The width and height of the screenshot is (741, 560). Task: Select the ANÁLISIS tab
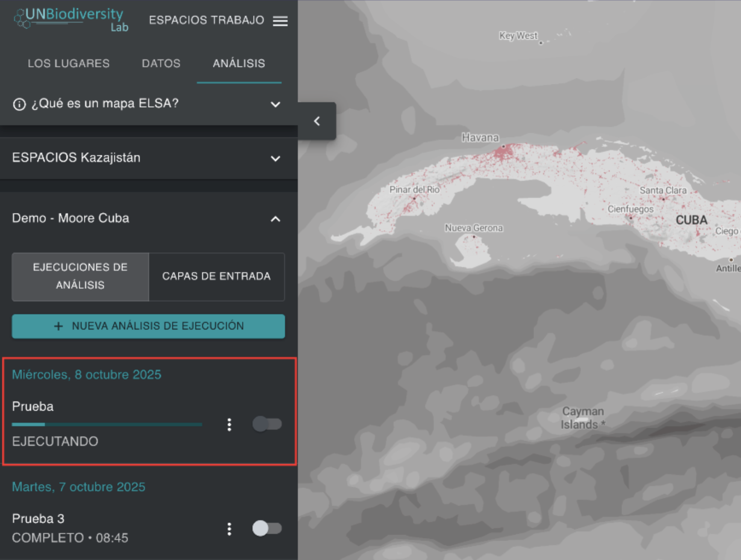[x=239, y=64]
